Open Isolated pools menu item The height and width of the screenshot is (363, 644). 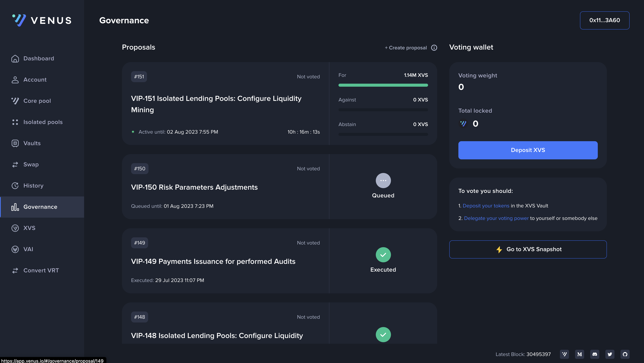[x=43, y=122]
